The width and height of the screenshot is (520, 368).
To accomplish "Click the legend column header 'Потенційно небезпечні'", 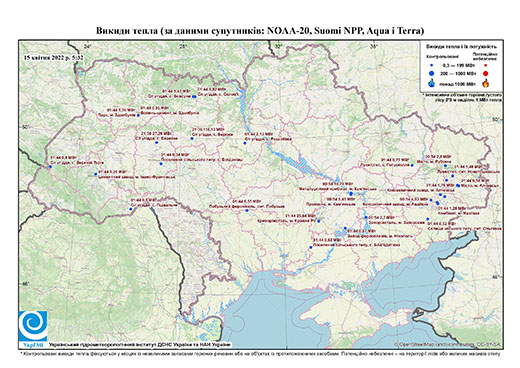I will coord(485,56).
